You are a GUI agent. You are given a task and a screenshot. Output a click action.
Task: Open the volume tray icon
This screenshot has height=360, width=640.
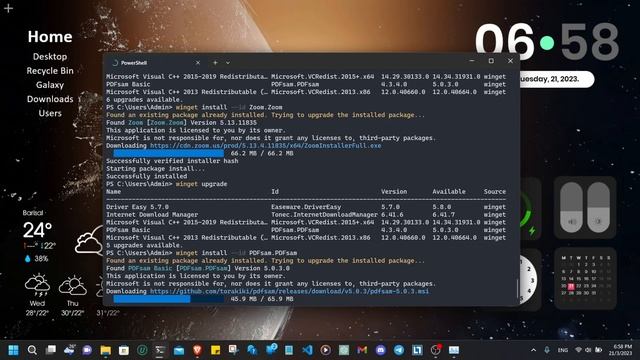pyautogui.click(x=588, y=350)
